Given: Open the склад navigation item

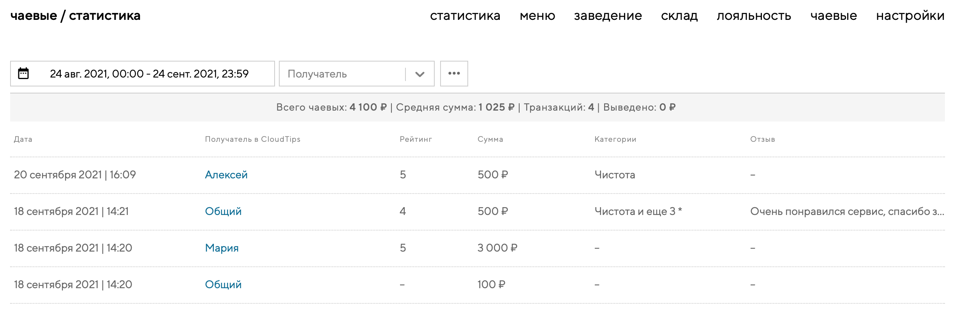Looking at the screenshot, I should tap(679, 16).
